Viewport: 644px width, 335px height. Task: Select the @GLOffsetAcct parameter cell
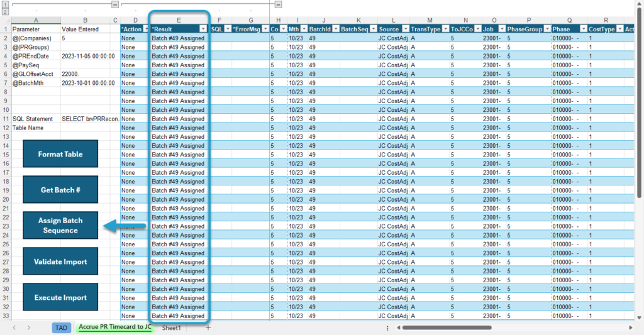coord(36,74)
